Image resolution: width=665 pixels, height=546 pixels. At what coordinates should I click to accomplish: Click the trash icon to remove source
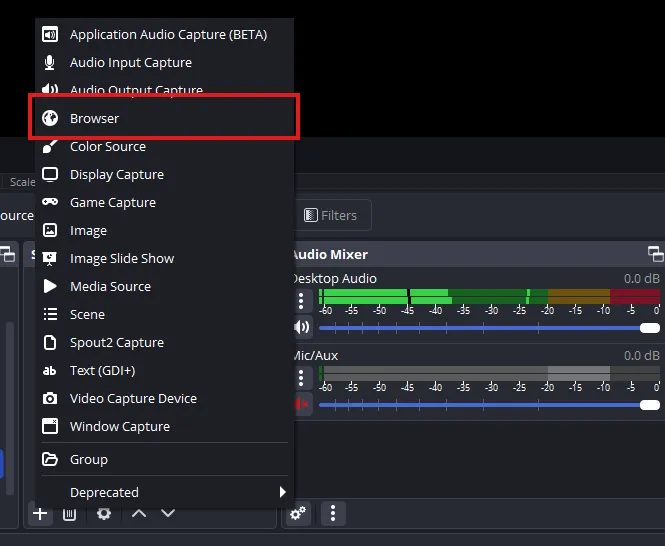click(69, 514)
